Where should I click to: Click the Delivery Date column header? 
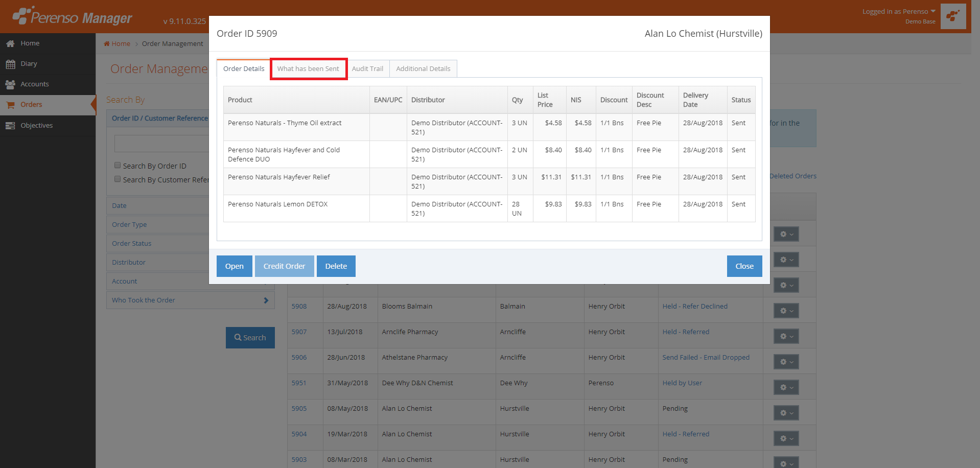pos(703,100)
